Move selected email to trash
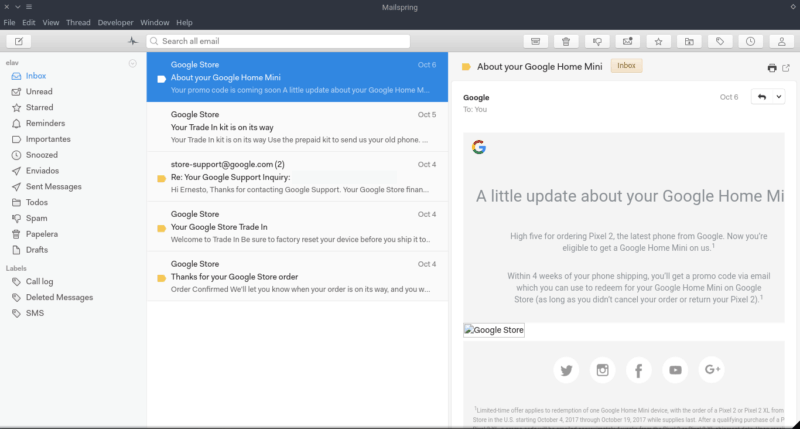Image resolution: width=800 pixels, height=429 pixels. 566,41
